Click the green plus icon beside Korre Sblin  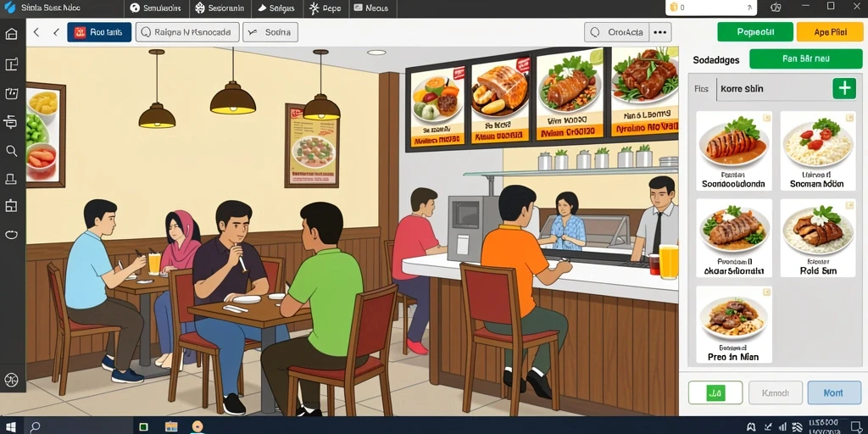844,88
